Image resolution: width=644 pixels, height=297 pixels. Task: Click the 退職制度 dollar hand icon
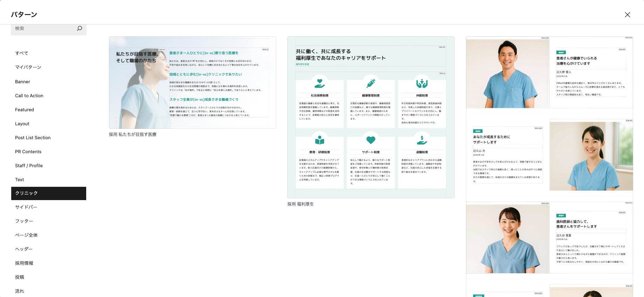click(x=422, y=140)
